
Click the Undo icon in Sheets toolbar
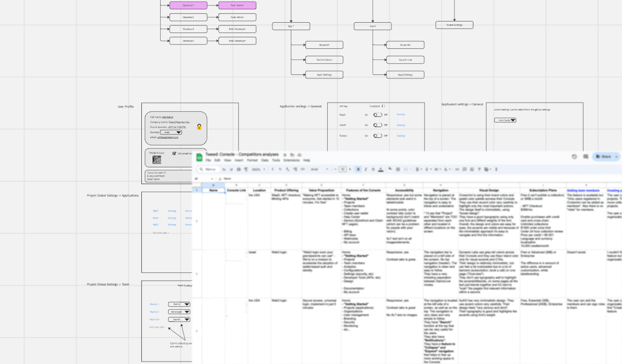[x=224, y=169]
